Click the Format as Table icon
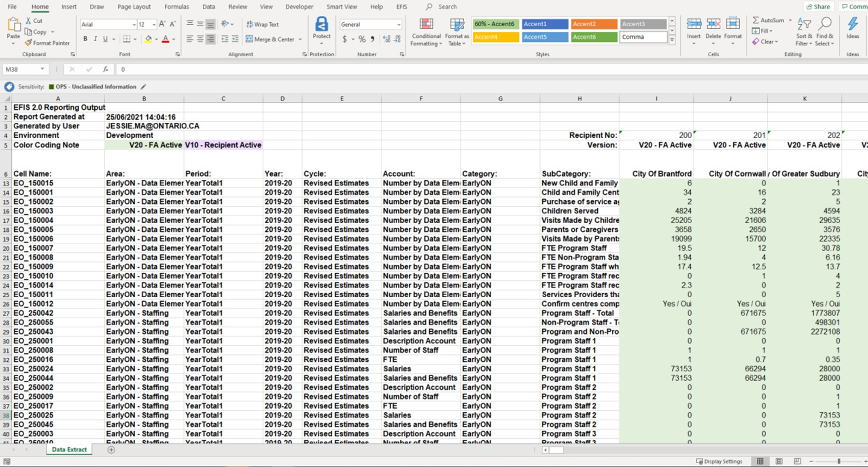 click(456, 25)
